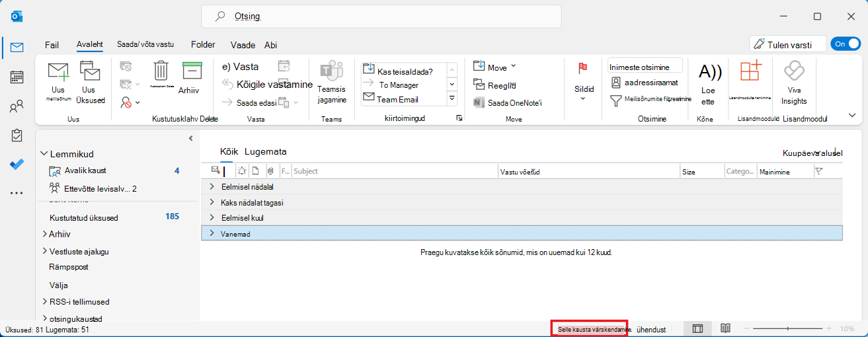The height and width of the screenshot is (337, 868).
Task: Click the reminder bell column header icon
Action: click(242, 171)
